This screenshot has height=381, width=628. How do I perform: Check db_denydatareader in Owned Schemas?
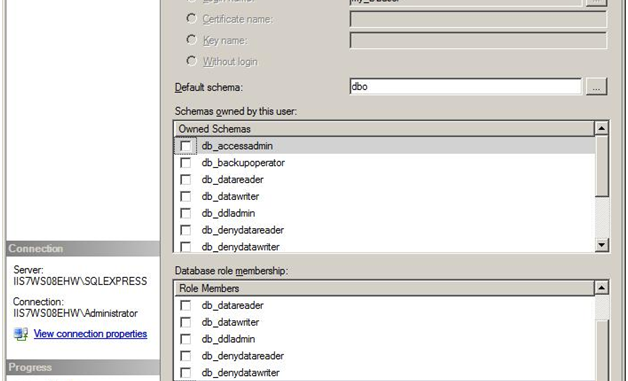185,230
